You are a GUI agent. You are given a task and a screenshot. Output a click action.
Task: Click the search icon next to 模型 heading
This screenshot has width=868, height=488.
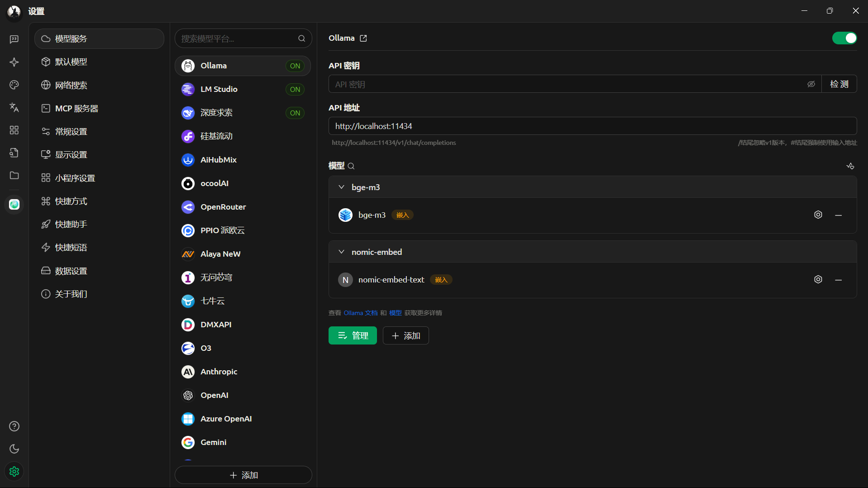click(351, 166)
